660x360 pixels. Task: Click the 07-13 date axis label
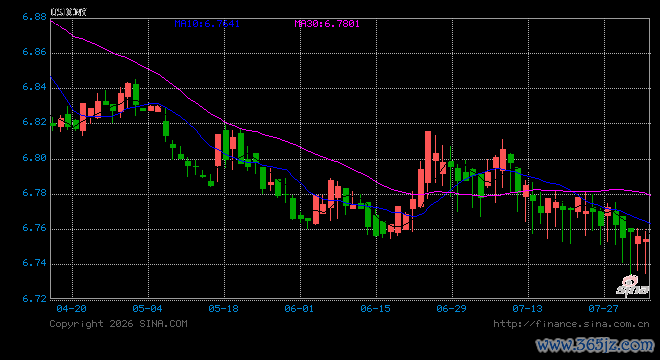pos(527,309)
